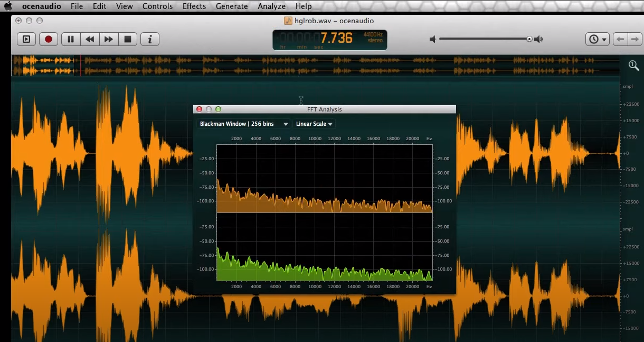Click the back navigation arrow button
Image resolution: width=644 pixels, height=342 pixels.
621,39
